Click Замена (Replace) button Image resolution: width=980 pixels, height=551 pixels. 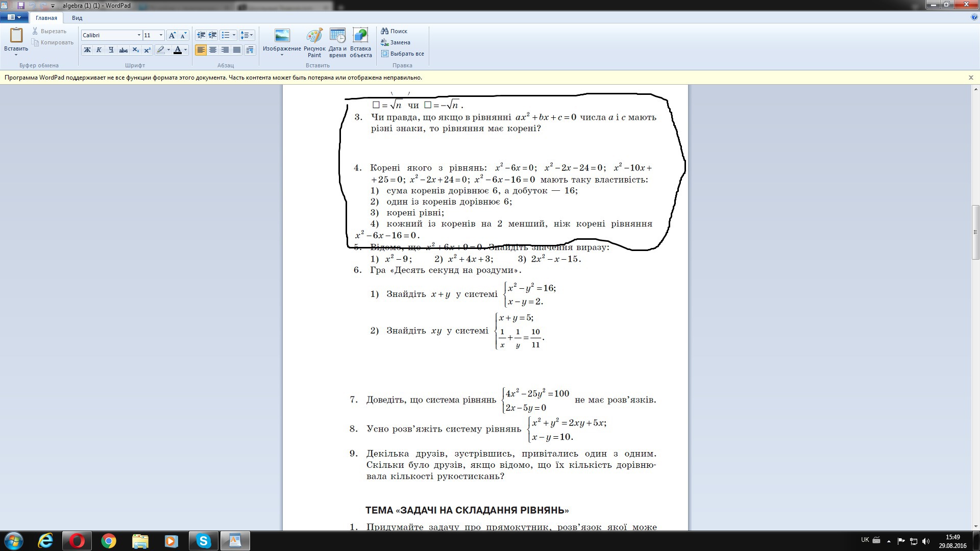tap(396, 42)
